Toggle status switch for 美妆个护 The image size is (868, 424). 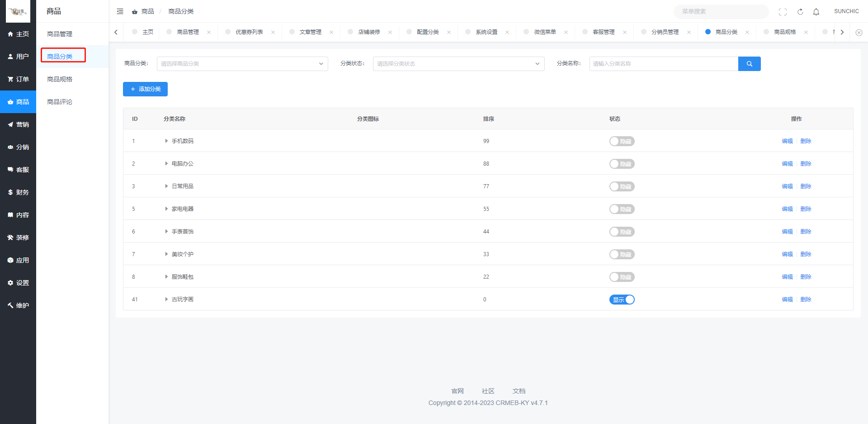(x=622, y=254)
